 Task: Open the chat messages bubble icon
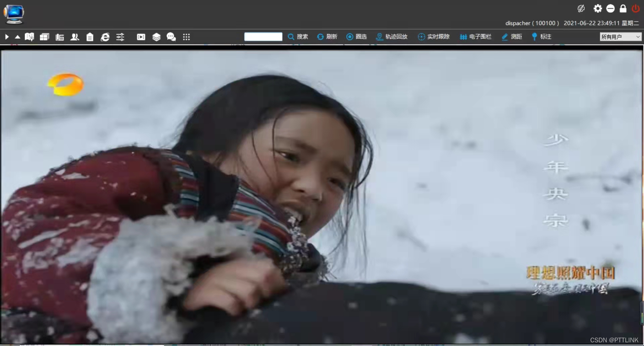tap(171, 37)
